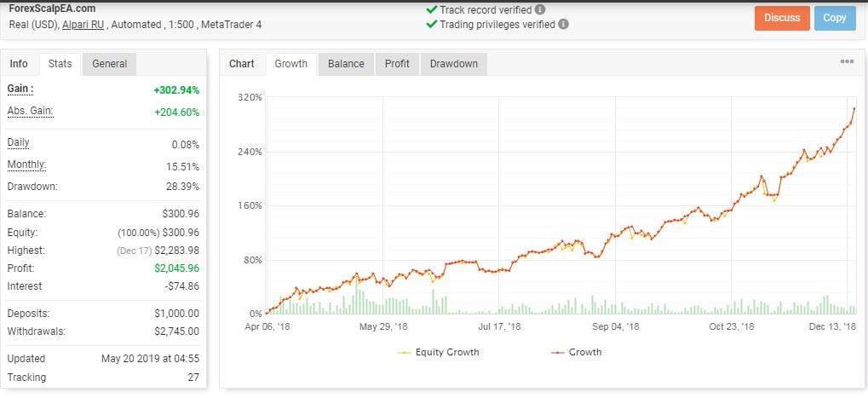This screenshot has width=868, height=398.
Task: Click the green checkmark for Trading privileges verified
Action: coord(431,25)
